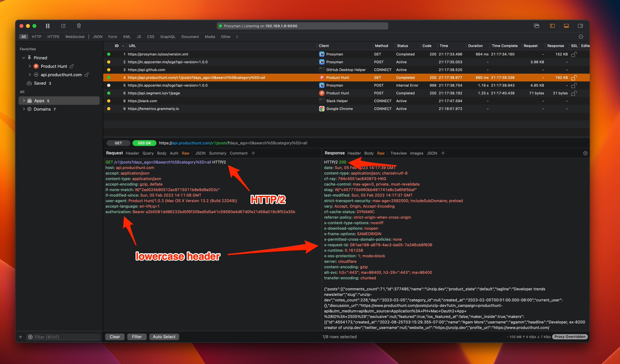Toggle SSL lock beside api.producthunt.com
The height and width of the screenshot is (364, 620).
87,75
